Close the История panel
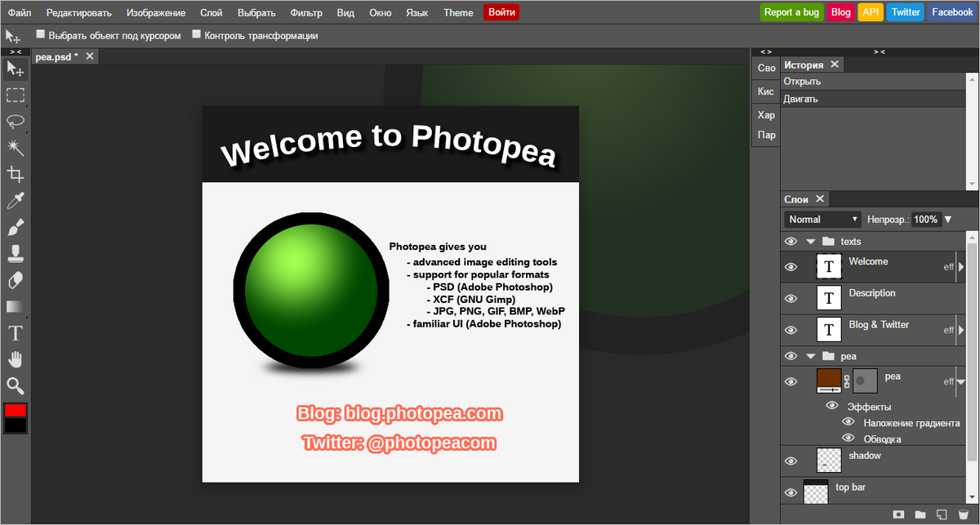The width and height of the screenshot is (980, 525). click(835, 65)
